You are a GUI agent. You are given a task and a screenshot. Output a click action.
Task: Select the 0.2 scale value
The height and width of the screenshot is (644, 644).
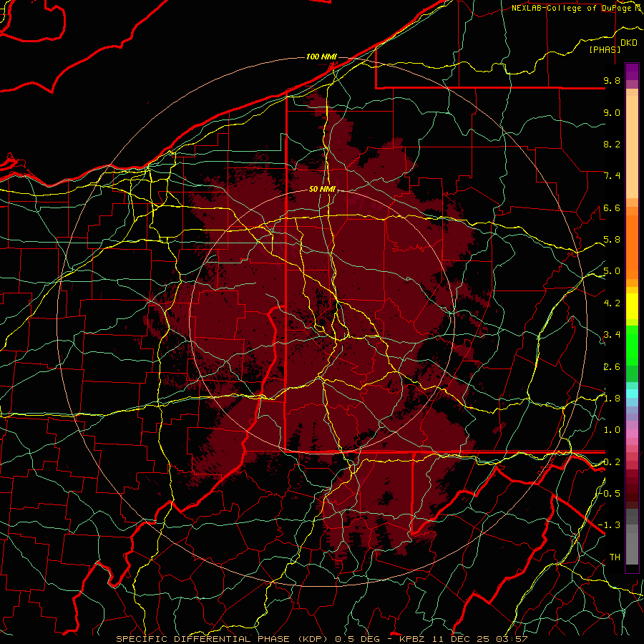click(x=612, y=462)
